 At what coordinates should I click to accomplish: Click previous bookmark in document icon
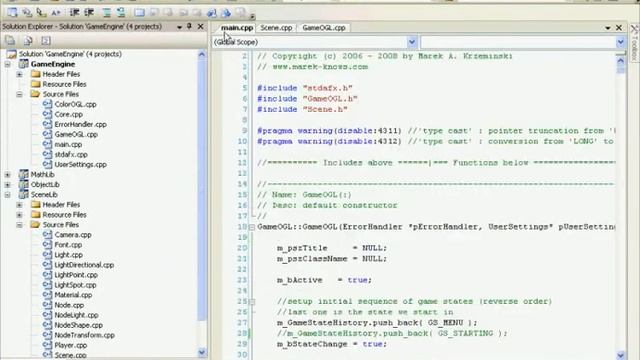tap(211, 13)
